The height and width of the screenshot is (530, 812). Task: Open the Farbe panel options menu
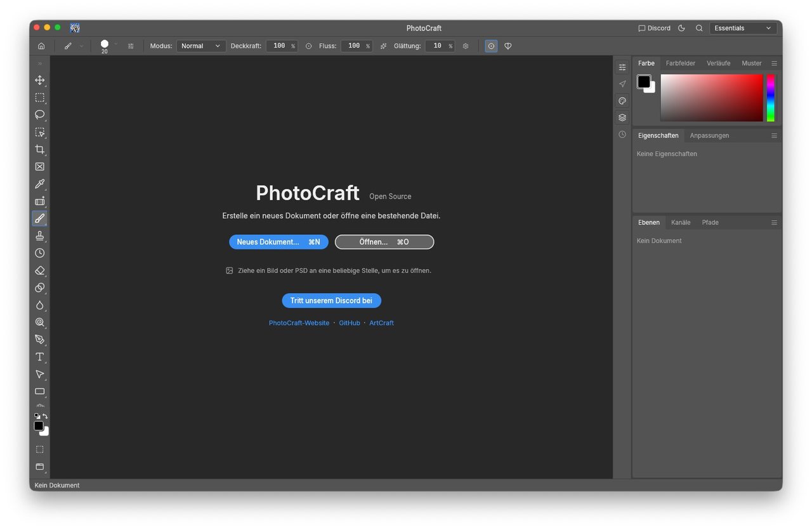pyautogui.click(x=774, y=63)
